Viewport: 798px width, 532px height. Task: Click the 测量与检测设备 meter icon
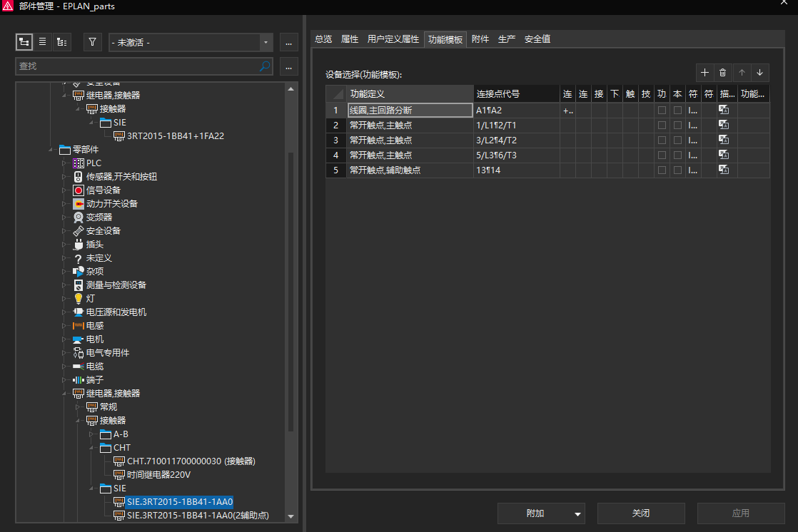point(79,285)
